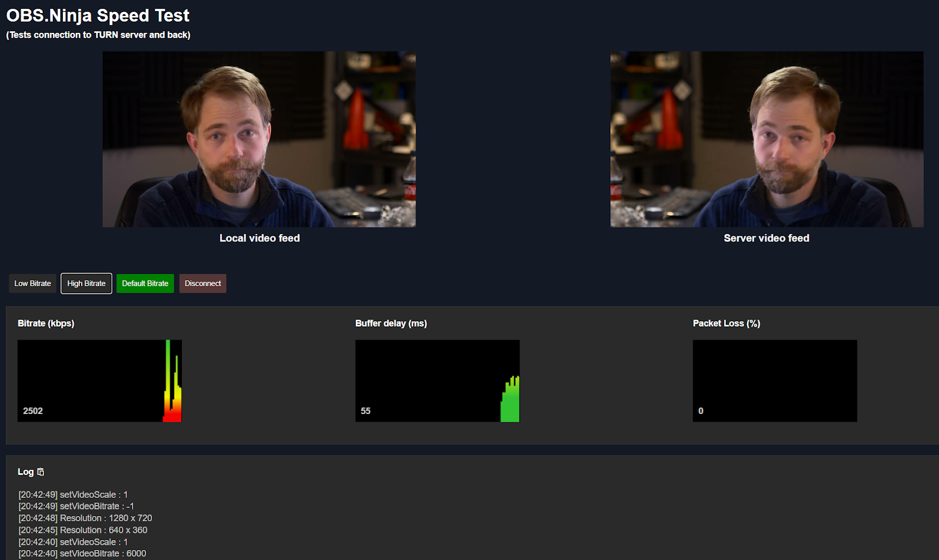Click log entry 'setVideoBitrate : -1'

tap(76, 506)
